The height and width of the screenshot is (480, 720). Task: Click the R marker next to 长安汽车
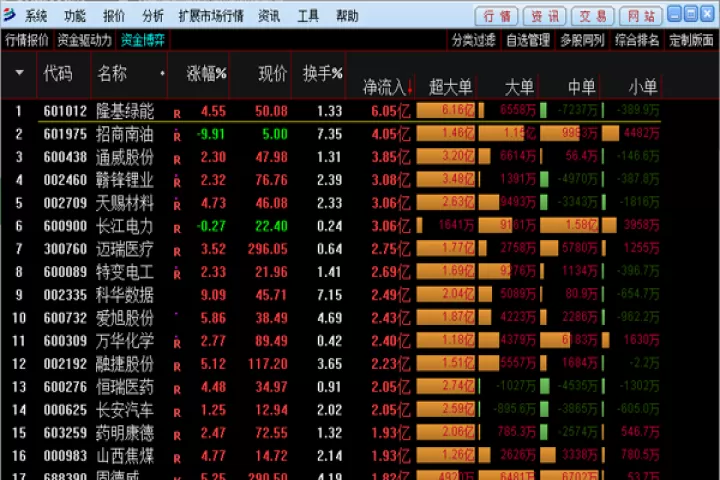pos(177,412)
